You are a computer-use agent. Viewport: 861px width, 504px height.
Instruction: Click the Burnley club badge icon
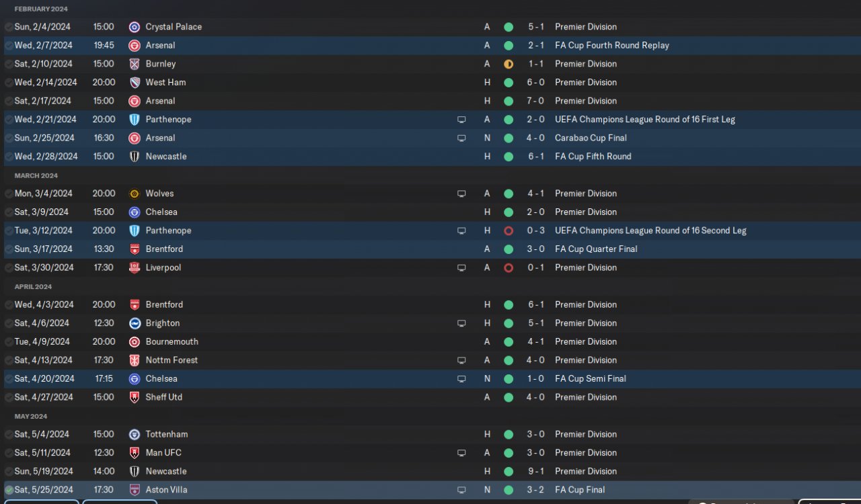[x=135, y=64]
